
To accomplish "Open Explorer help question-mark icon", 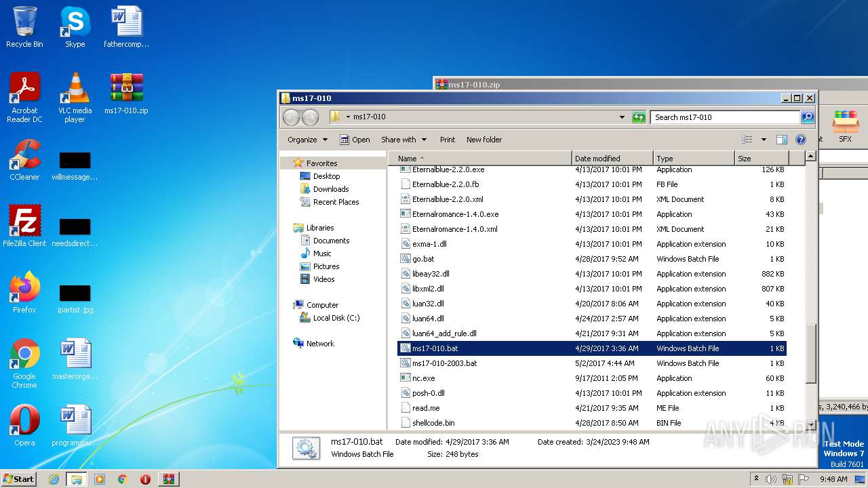I will click(x=801, y=140).
